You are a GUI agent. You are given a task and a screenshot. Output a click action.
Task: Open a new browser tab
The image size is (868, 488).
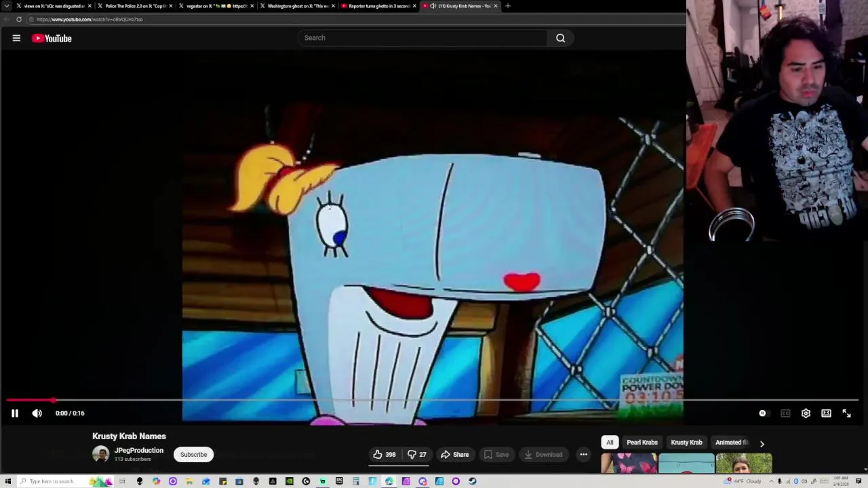(508, 6)
